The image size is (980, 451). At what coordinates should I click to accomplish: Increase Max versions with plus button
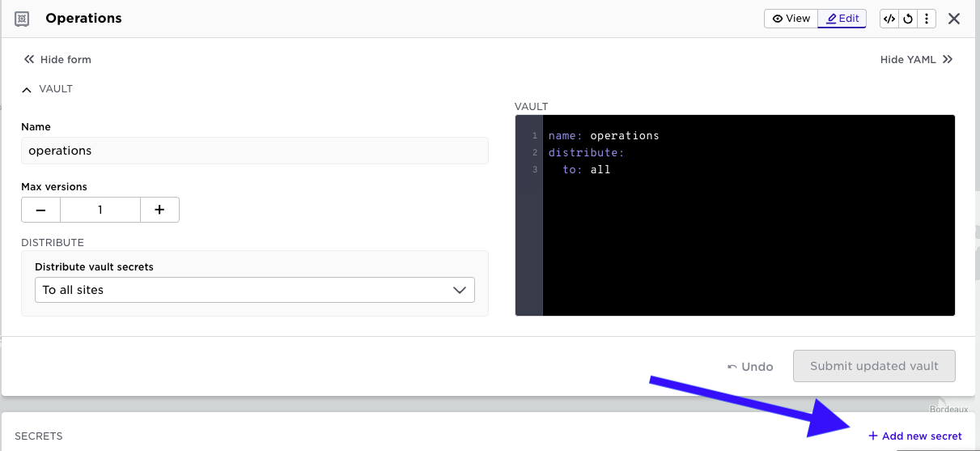[x=159, y=210]
